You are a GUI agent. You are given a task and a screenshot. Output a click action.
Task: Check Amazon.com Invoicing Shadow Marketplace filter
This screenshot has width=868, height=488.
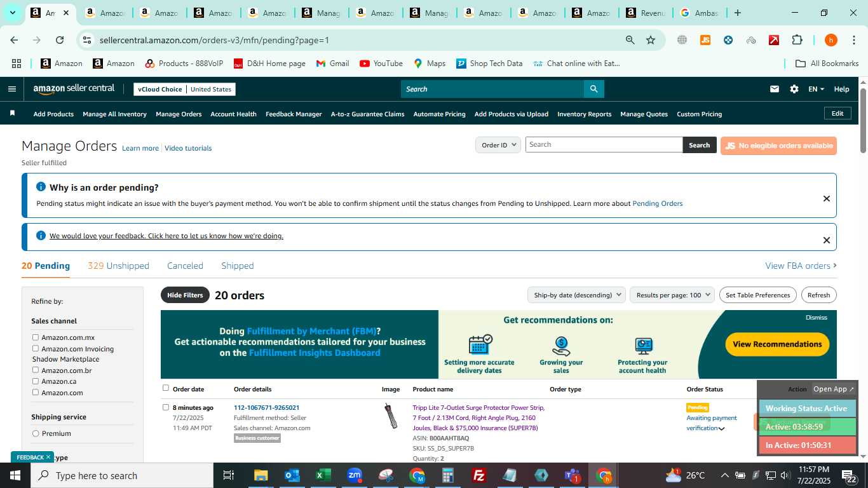point(36,348)
